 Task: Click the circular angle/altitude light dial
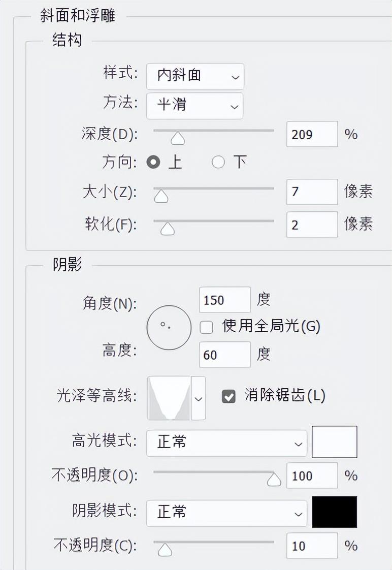[169, 328]
